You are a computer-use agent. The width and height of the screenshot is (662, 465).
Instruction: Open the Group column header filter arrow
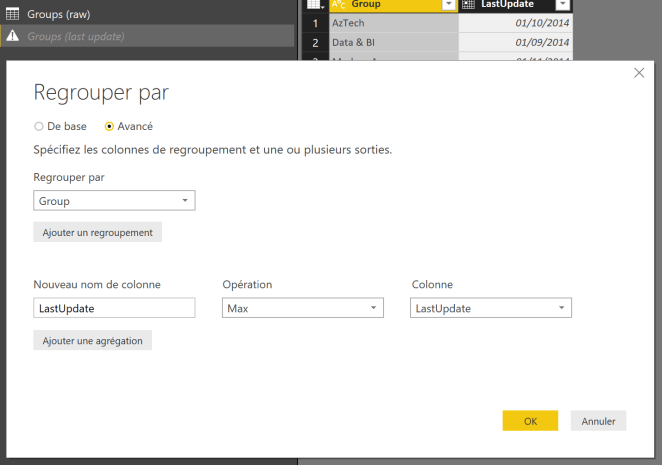(448, 5)
